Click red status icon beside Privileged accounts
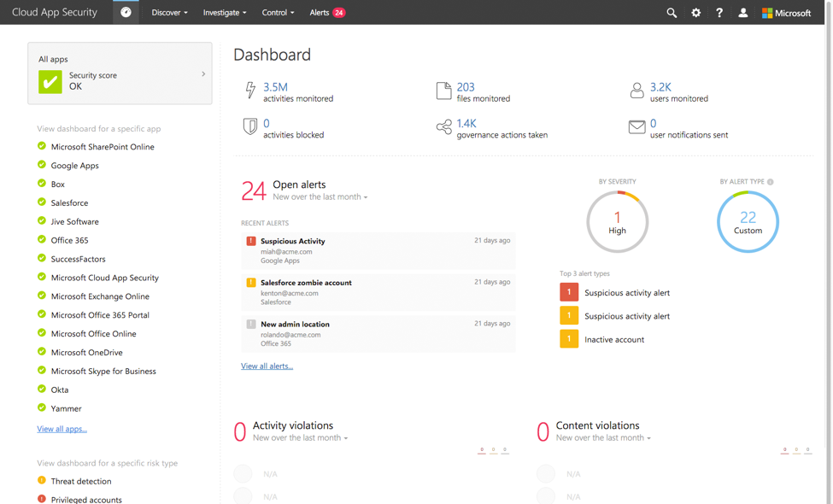Image resolution: width=833 pixels, height=504 pixels. coord(42,499)
